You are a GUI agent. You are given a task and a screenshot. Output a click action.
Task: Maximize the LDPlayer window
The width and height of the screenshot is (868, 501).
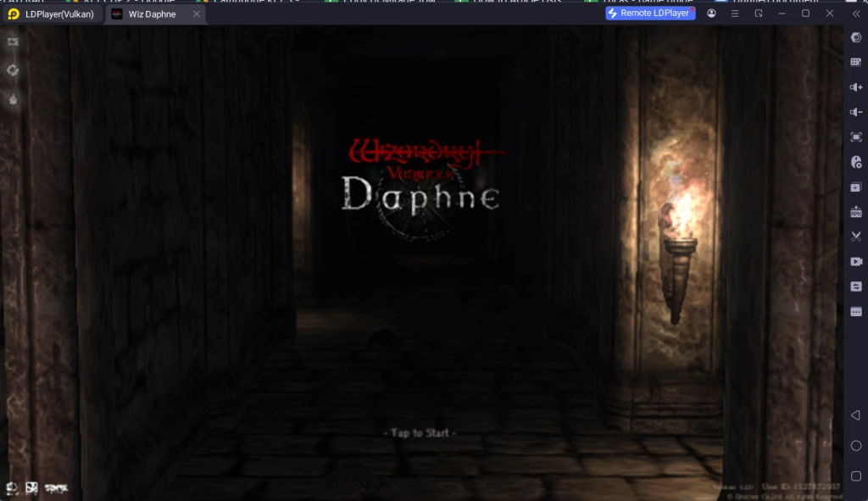tap(805, 14)
